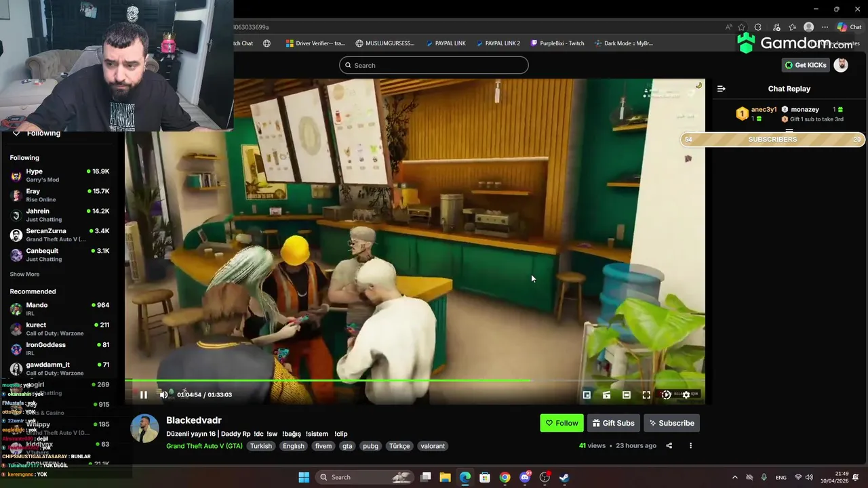
Task: Open browser Extensions puzzle icon
Action: click(x=758, y=27)
